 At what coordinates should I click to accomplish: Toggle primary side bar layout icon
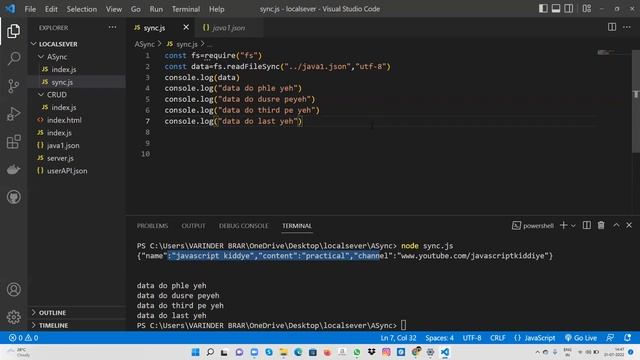tap(543, 9)
